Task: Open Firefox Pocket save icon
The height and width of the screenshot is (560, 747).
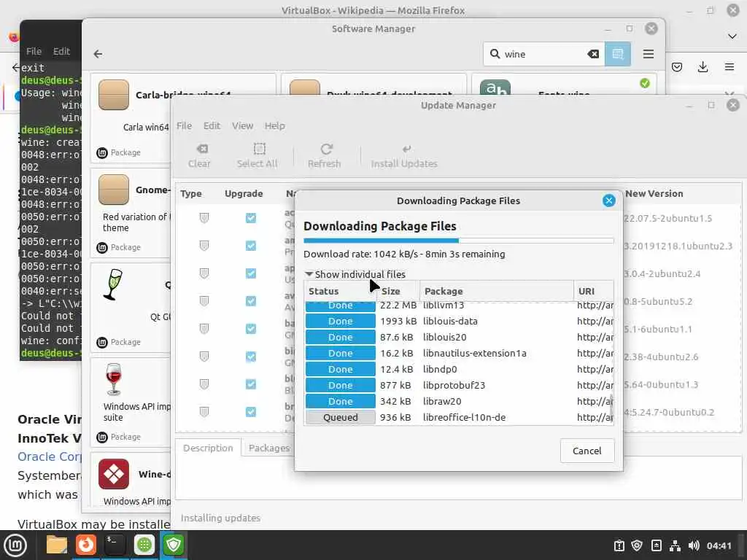Action: tap(676, 67)
